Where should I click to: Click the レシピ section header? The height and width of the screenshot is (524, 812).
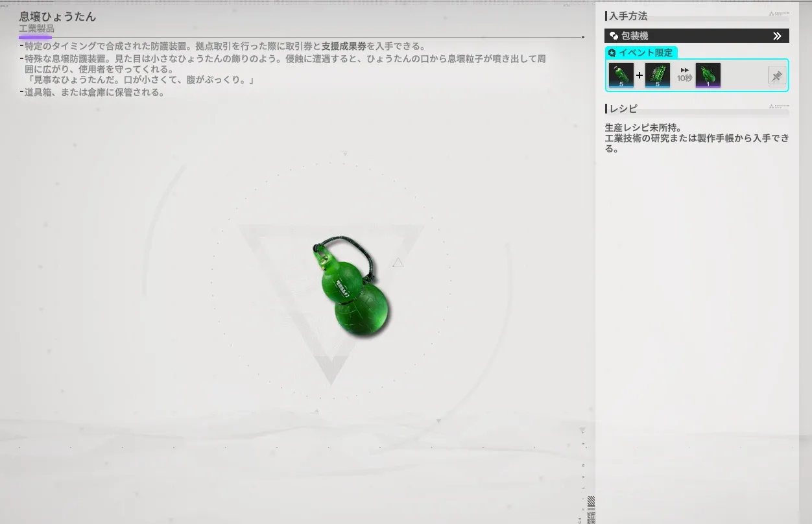tap(623, 108)
